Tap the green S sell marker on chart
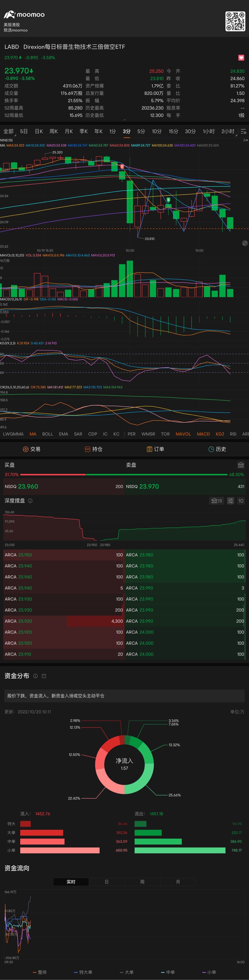The image size is (249, 980). pyautogui.click(x=168, y=200)
